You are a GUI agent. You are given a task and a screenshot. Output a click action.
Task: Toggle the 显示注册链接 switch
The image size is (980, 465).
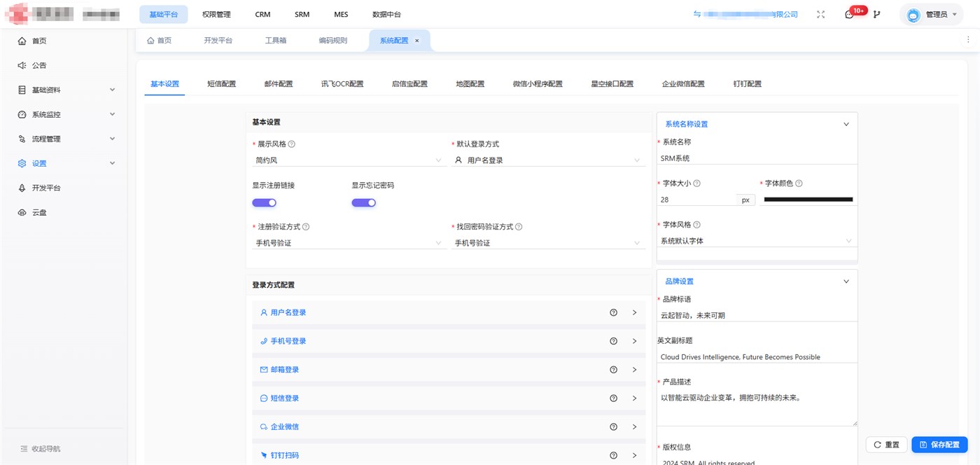coord(265,202)
